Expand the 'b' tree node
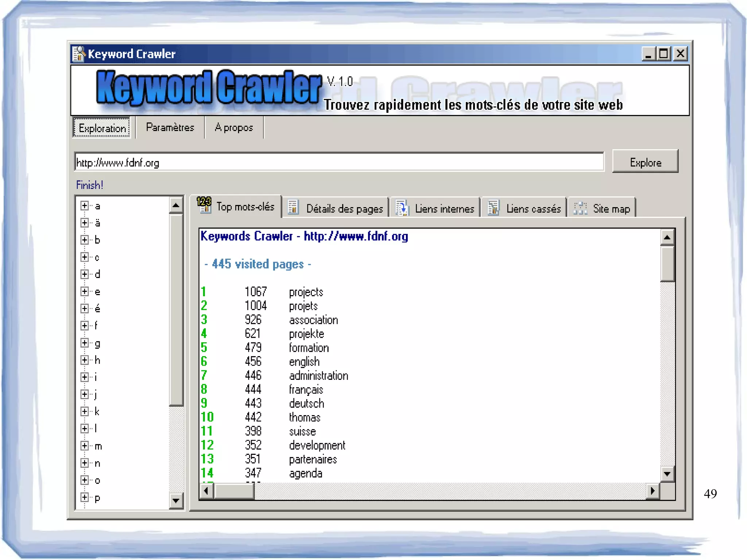The width and height of the screenshot is (747, 560). pos(84,240)
